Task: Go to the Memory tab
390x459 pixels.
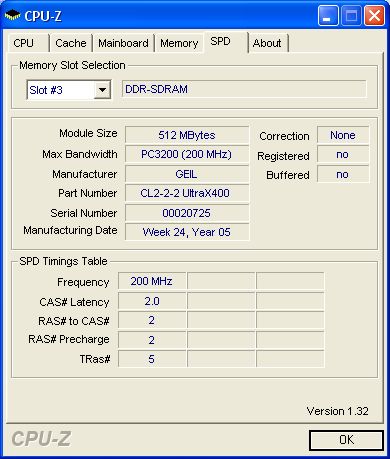Action: pos(179,43)
